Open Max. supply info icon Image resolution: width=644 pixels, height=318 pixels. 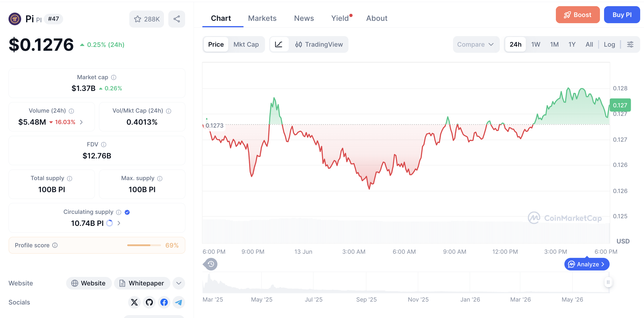pos(160,178)
